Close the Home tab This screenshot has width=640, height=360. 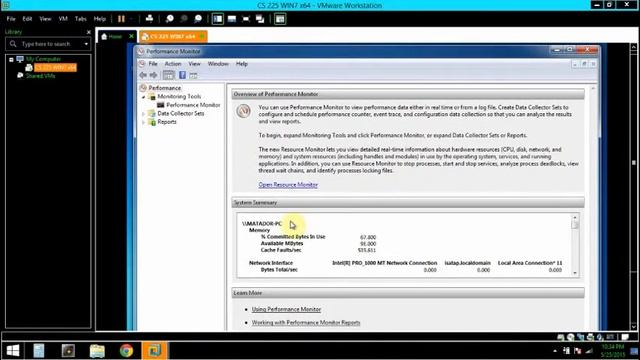[x=131, y=36]
